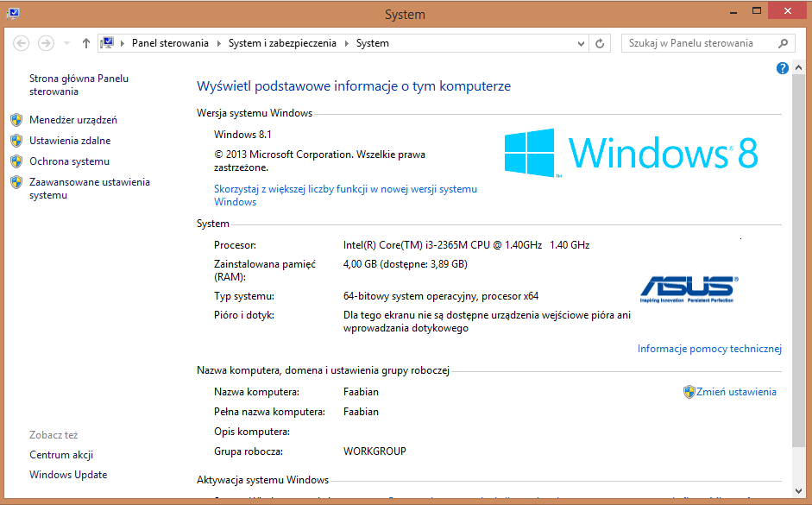
Task: Click the Zobacz też label
Action: click(54, 435)
